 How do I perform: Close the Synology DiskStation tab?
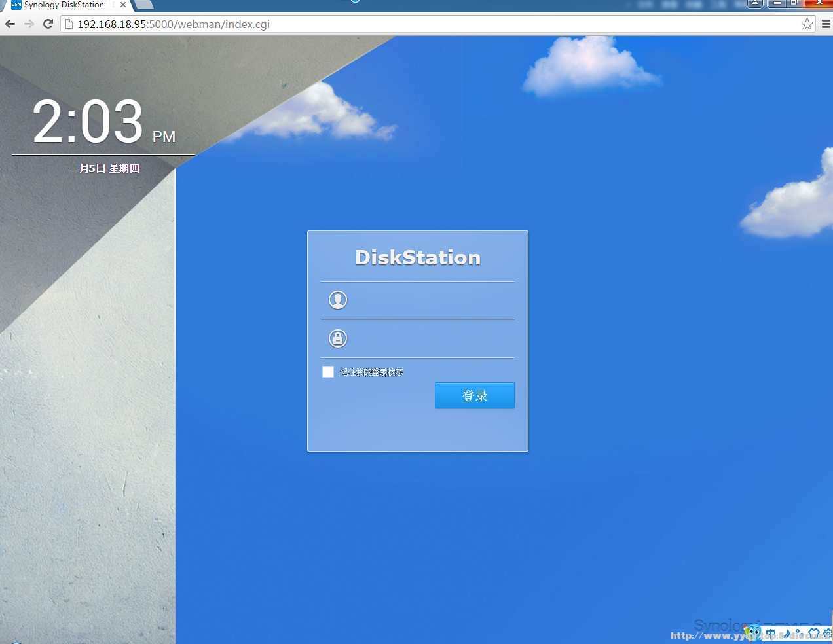[x=123, y=5]
